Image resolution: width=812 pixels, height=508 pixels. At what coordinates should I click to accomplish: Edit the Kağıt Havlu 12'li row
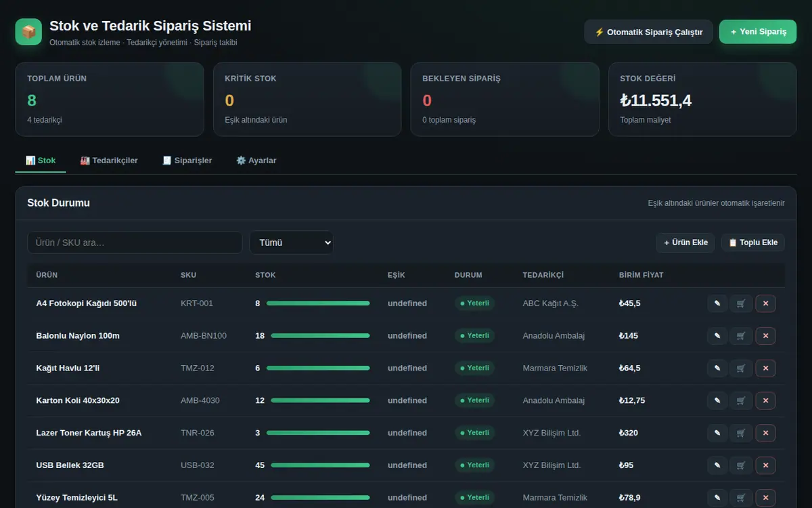(717, 368)
